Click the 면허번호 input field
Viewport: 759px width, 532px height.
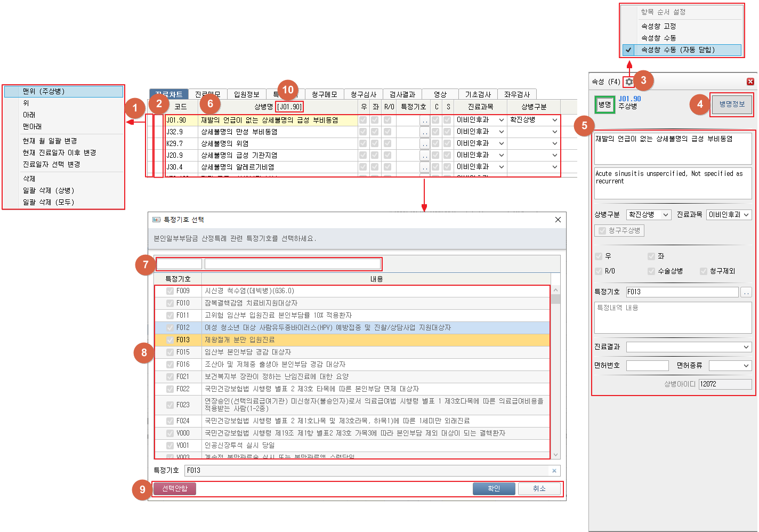coord(647,366)
